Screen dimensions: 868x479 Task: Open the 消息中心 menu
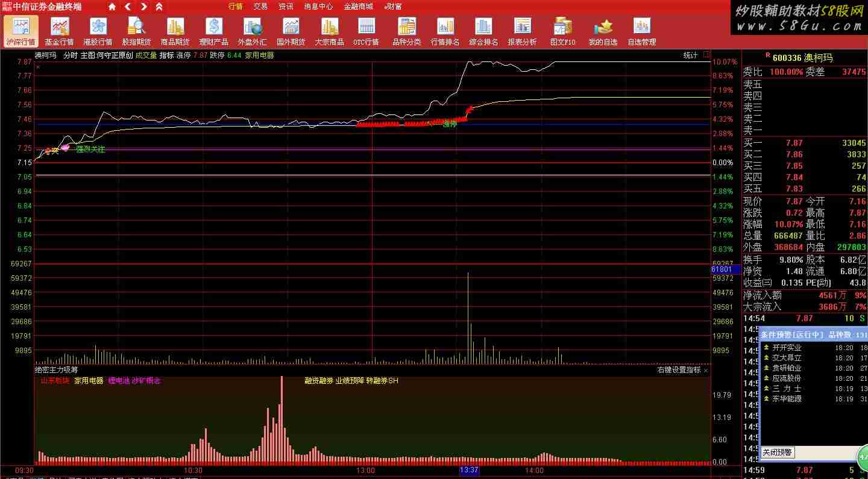tap(318, 7)
